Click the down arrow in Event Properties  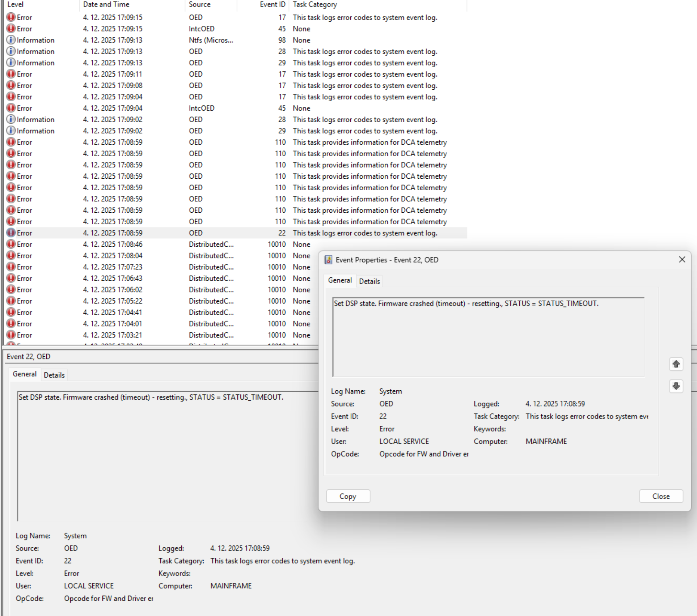pos(676,386)
